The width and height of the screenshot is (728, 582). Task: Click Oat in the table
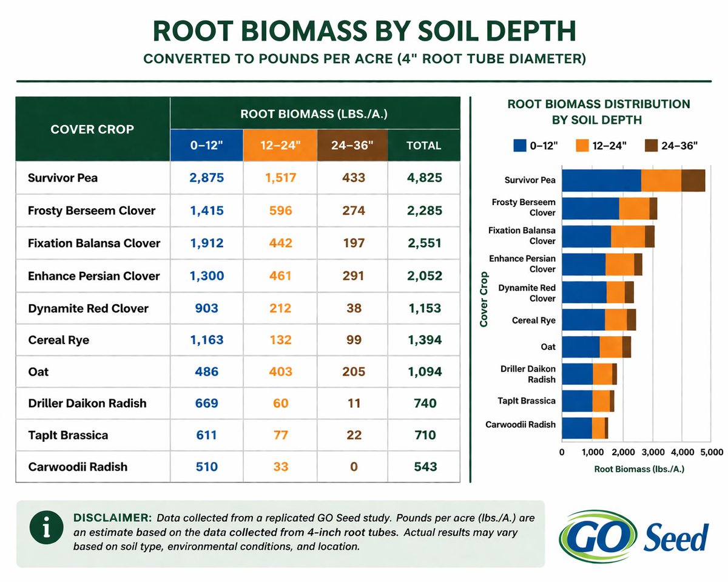pos(38,371)
